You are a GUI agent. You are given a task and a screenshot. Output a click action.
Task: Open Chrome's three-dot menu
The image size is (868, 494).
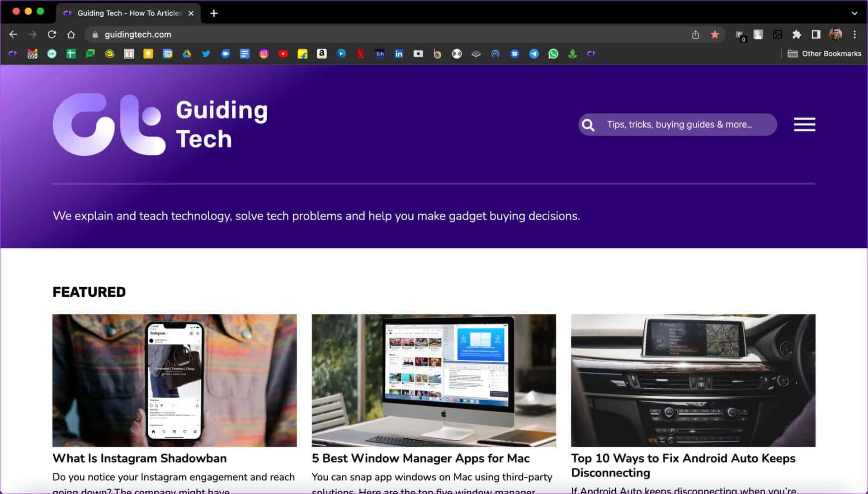coord(854,34)
